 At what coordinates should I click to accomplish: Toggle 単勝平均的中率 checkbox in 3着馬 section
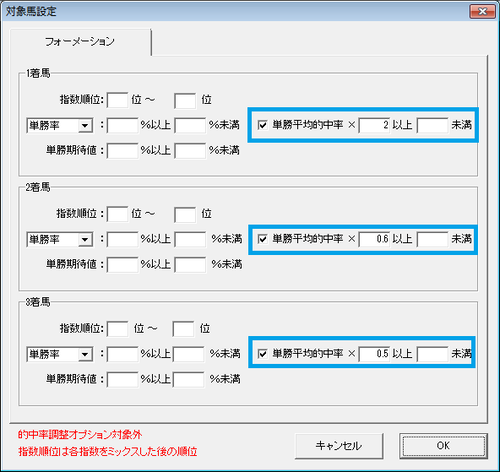pos(263,354)
